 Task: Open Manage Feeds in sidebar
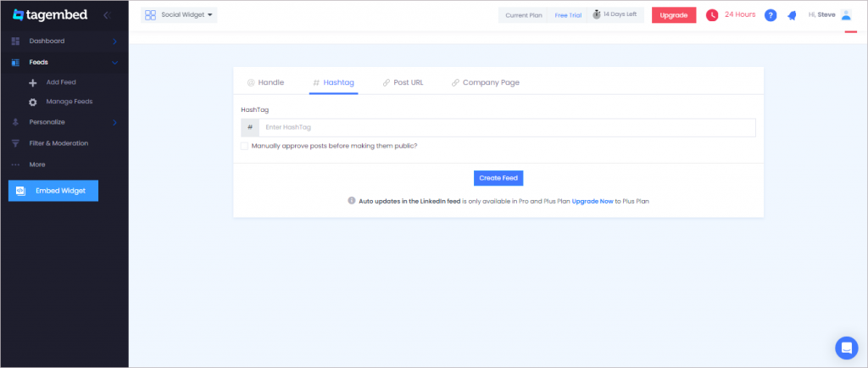(70, 102)
